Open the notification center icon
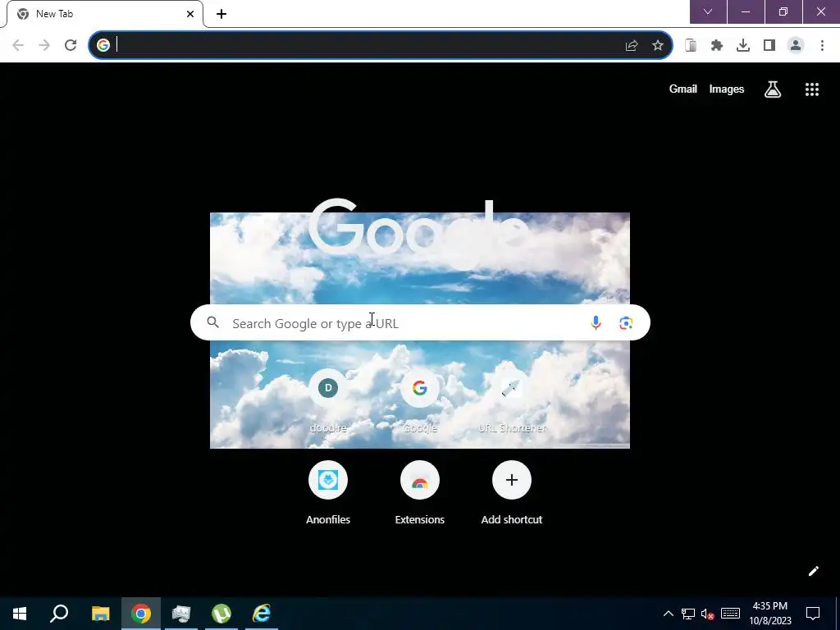This screenshot has width=840, height=630. click(813, 614)
